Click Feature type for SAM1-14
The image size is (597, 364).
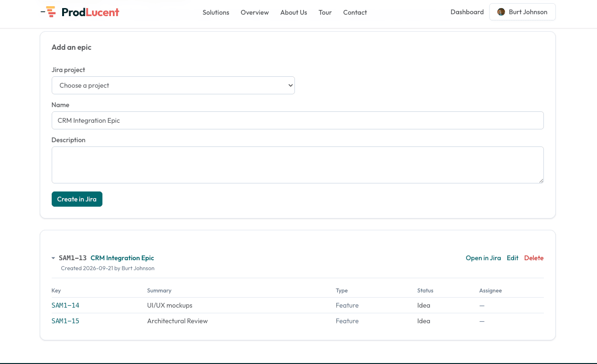click(347, 305)
